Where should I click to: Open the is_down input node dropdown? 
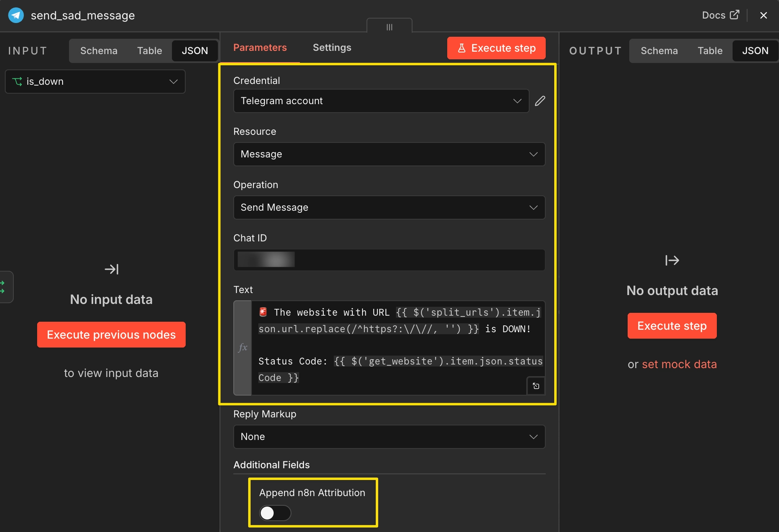pyautogui.click(x=95, y=82)
